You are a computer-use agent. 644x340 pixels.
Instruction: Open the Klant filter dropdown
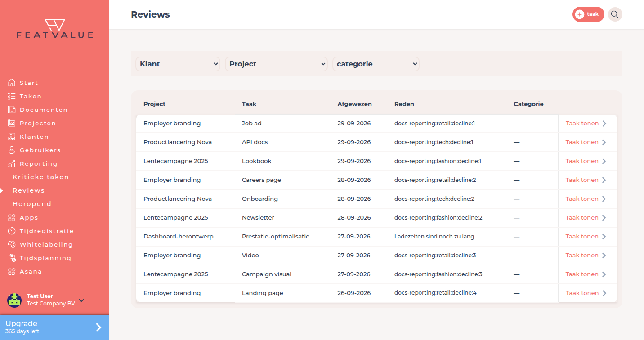point(178,64)
